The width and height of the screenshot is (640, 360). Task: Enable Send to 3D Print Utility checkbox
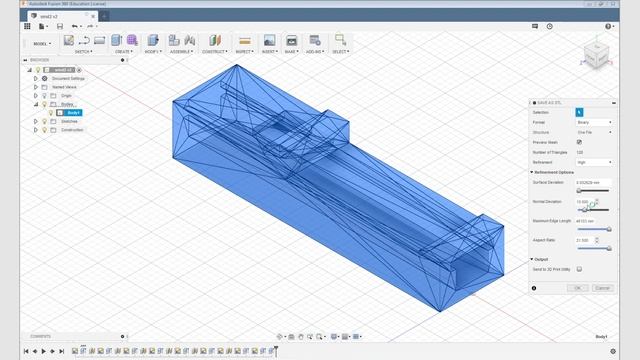(x=579, y=269)
